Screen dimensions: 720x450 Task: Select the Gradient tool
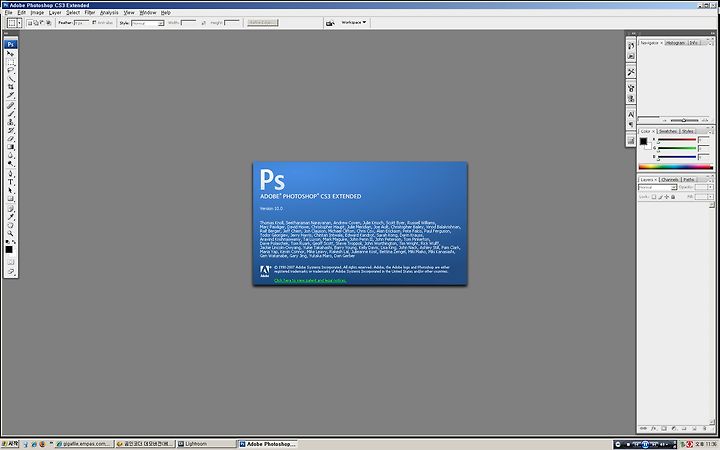tap(11, 147)
